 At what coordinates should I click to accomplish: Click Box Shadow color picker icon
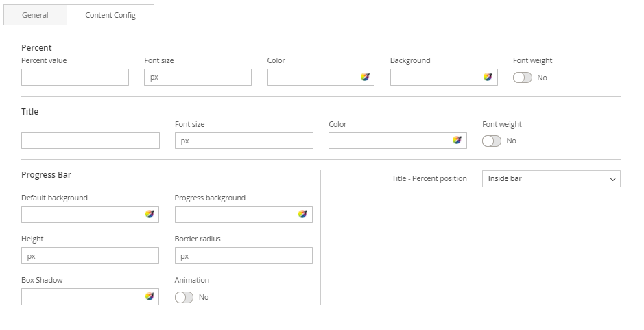pos(150,297)
